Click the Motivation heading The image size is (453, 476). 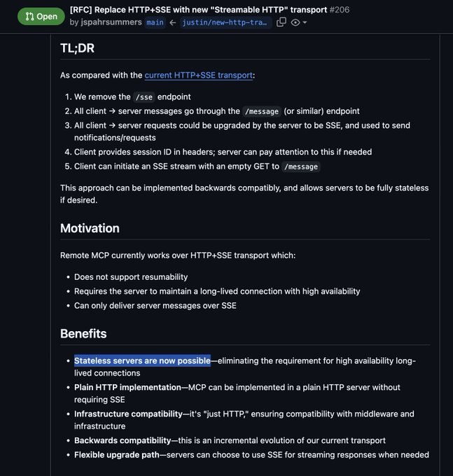click(x=90, y=228)
